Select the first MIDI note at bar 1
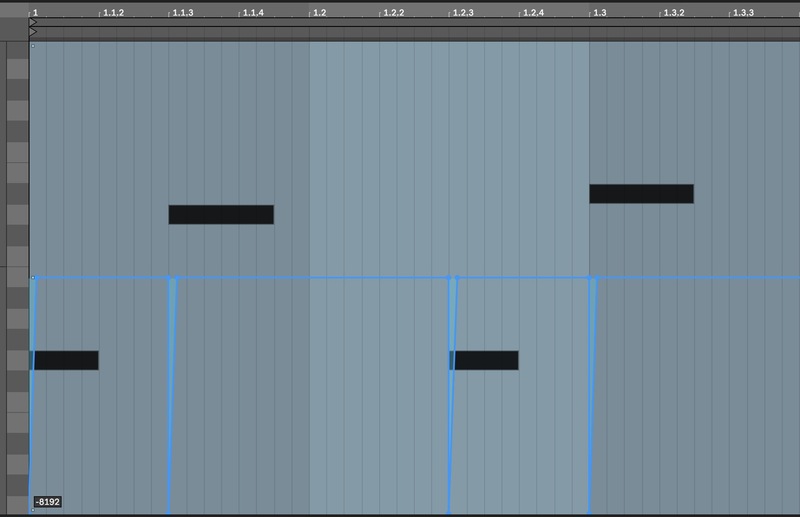800x517 pixels. (66, 360)
